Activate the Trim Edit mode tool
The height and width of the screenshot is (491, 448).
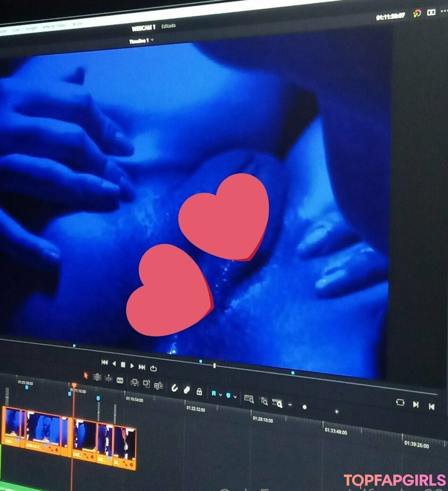click(97, 377)
